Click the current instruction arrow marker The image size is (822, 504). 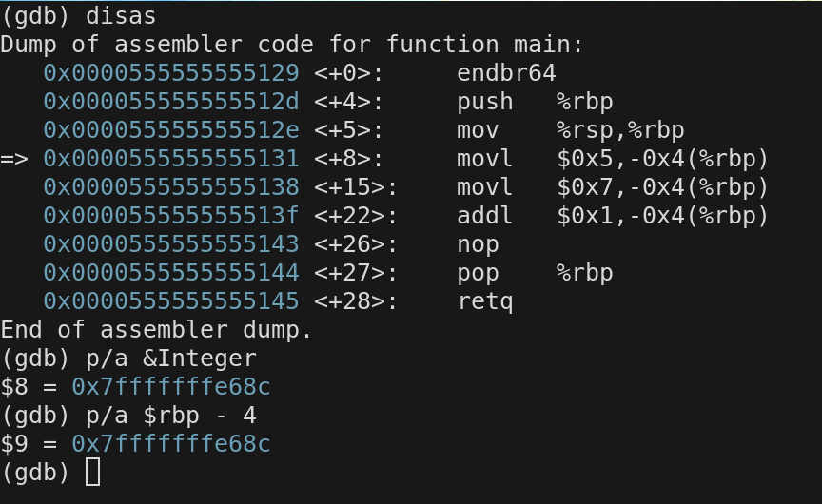[x=14, y=159]
